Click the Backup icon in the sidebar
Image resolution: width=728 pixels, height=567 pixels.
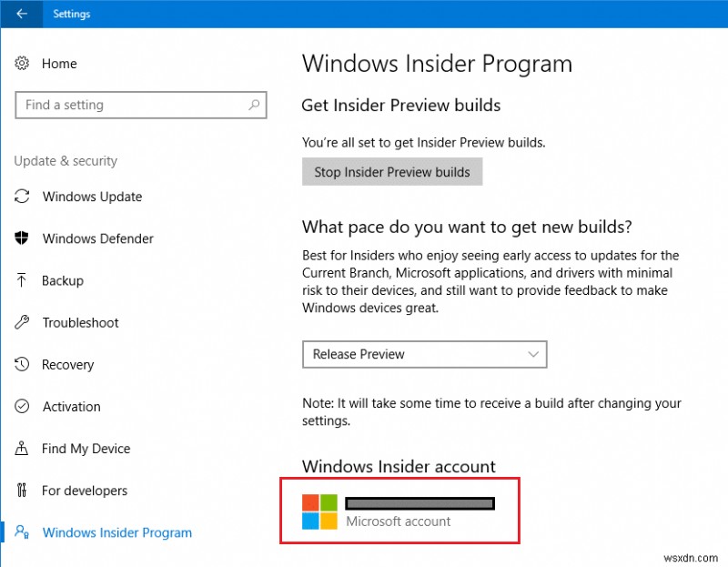click(x=23, y=280)
